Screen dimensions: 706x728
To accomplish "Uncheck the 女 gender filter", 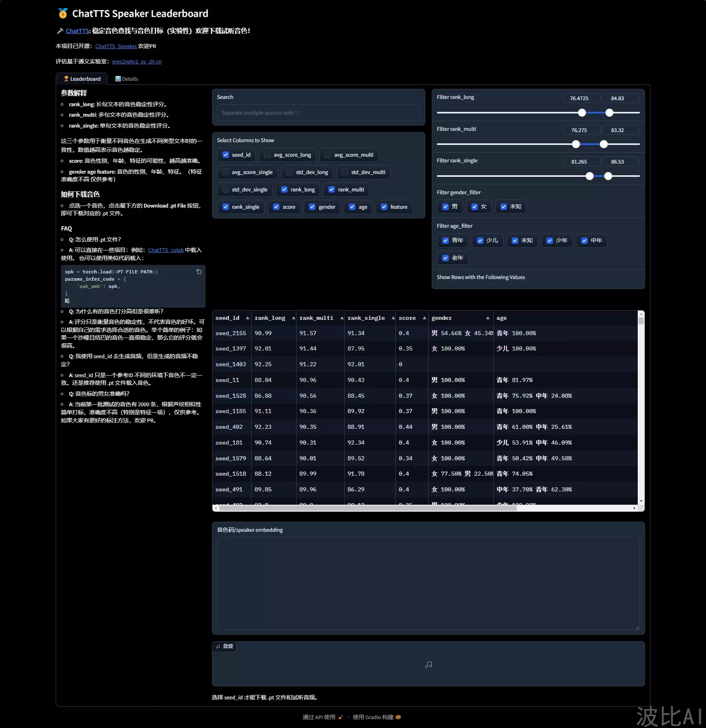I will pyautogui.click(x=475, y=207).
